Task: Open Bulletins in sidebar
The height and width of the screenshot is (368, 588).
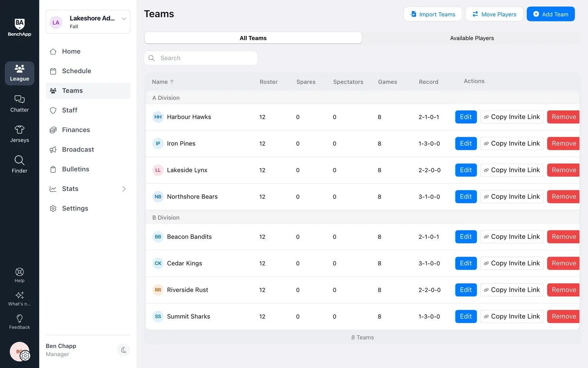Action: [x=88, y=169]
